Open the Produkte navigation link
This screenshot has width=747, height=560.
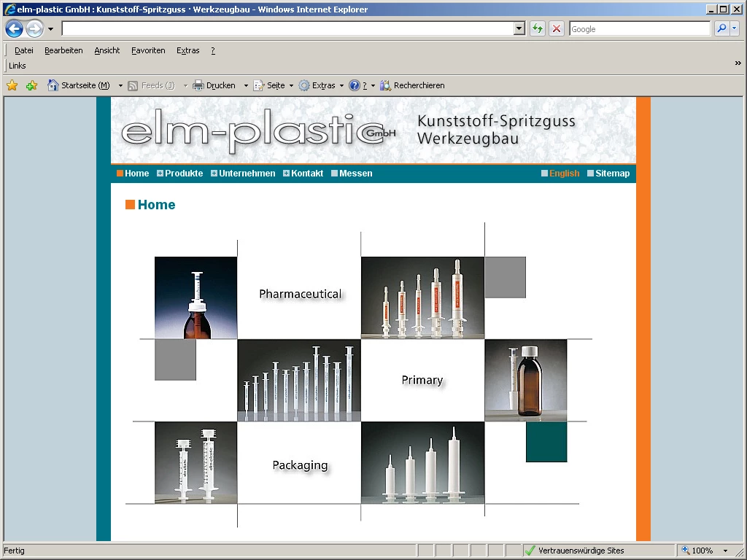tap(184, 174)
